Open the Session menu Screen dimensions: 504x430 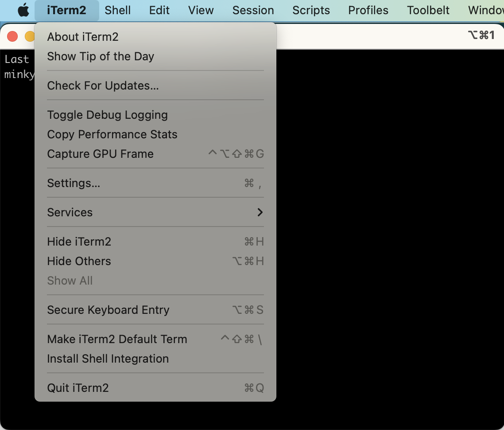[x=253, y=10]
